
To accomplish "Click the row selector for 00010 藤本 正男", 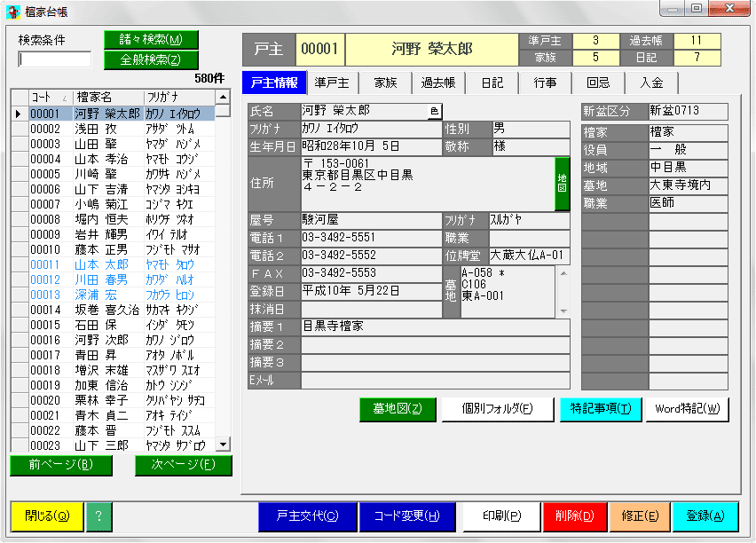I will (x=19, y=249).
